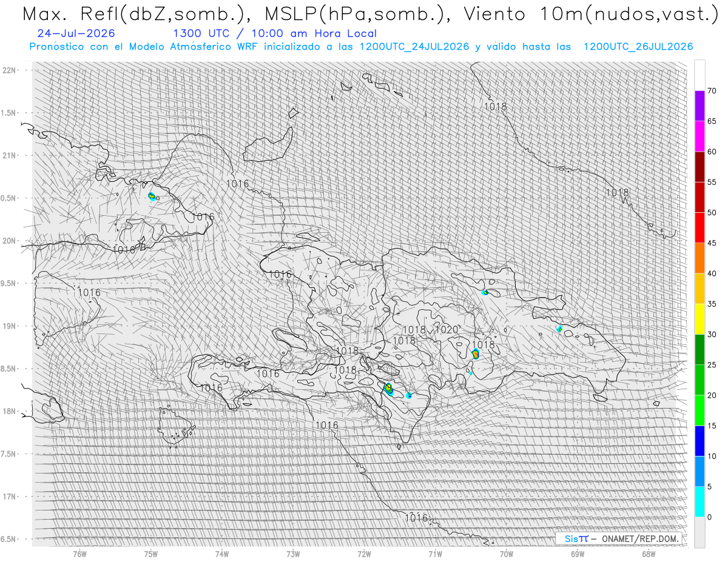
Task: Click the colorbar tick label "70"
Action: (x=712, y=91)
